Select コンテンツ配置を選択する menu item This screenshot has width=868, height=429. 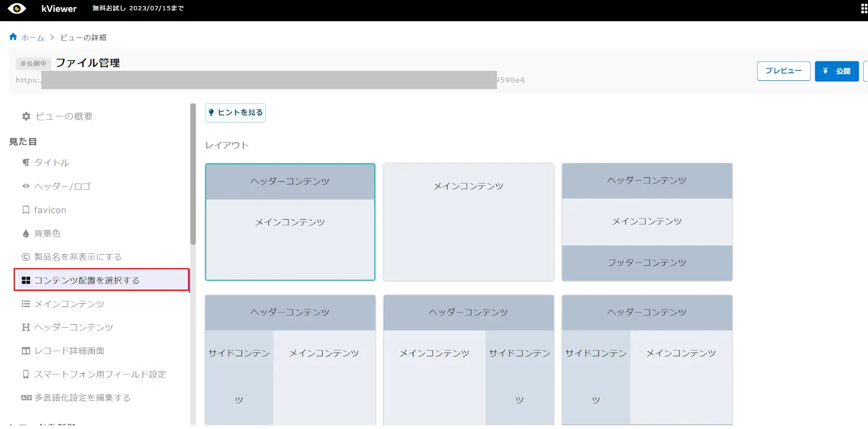(101, 280)
